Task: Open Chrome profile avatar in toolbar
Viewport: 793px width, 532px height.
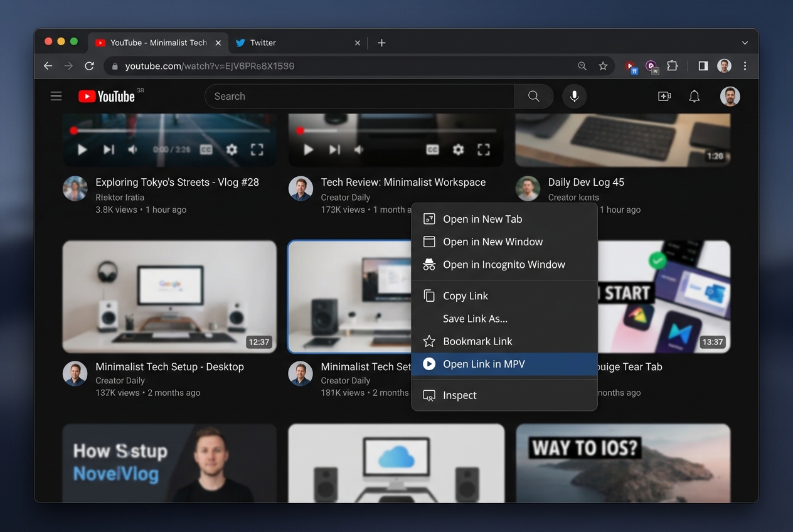Action: [x=724, y=66]
